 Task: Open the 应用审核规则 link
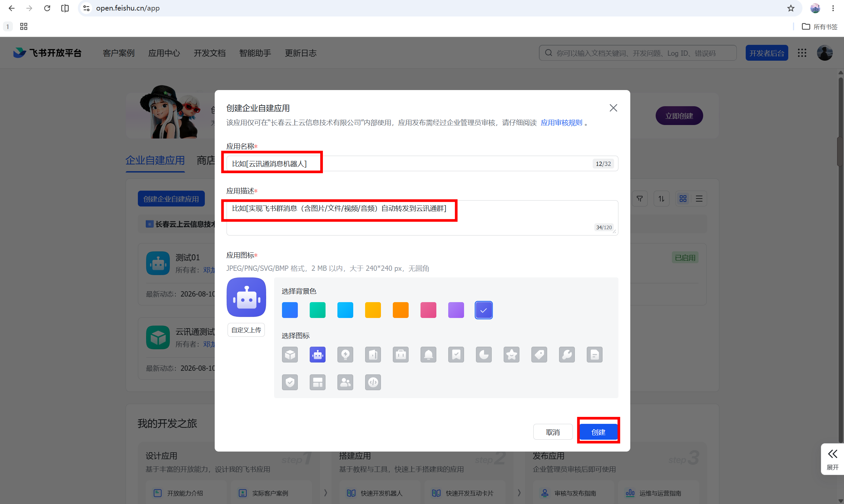point(562,123)
